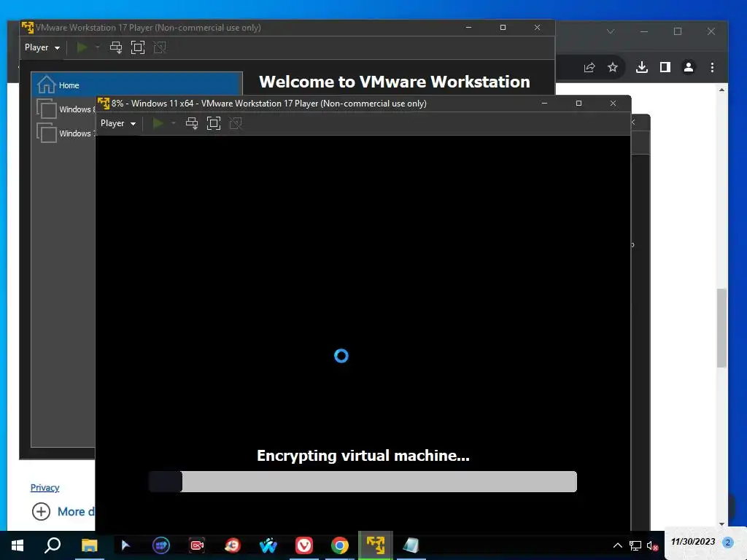The height and width of the screenshot is (560, 747).
Task: Click browser vertical scrollbar thumb
Action: tap(721, 327)
